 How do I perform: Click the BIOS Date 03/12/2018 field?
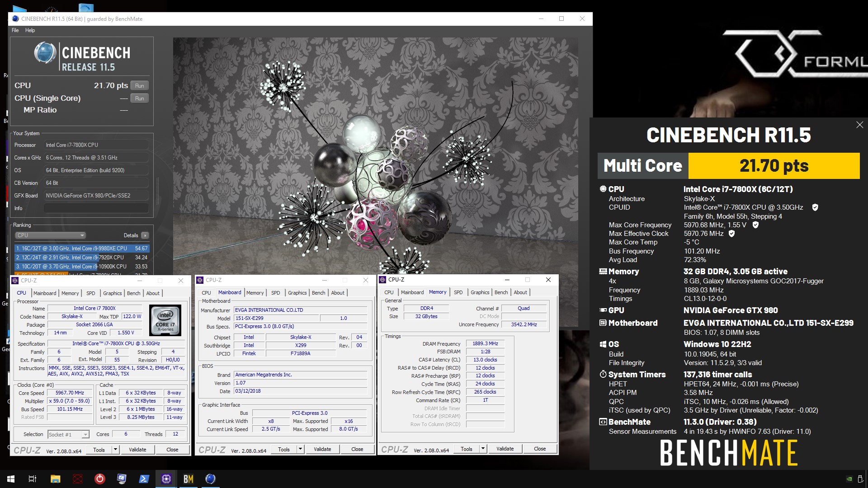(x=300, y=391)
